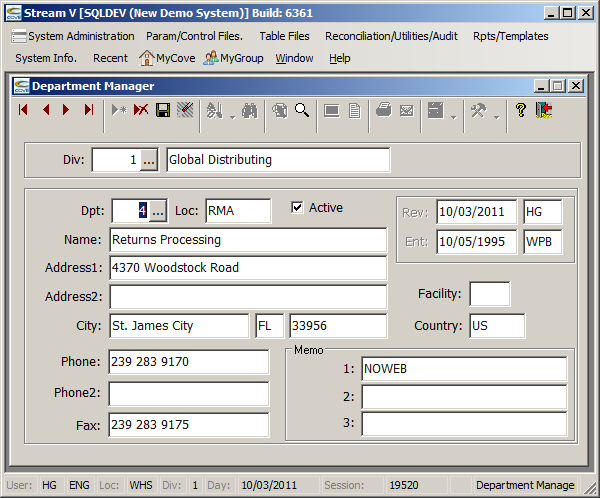This screenshot has width=600, height=498.
Task: Open the System Info. menu
Action: coord(46,58)
